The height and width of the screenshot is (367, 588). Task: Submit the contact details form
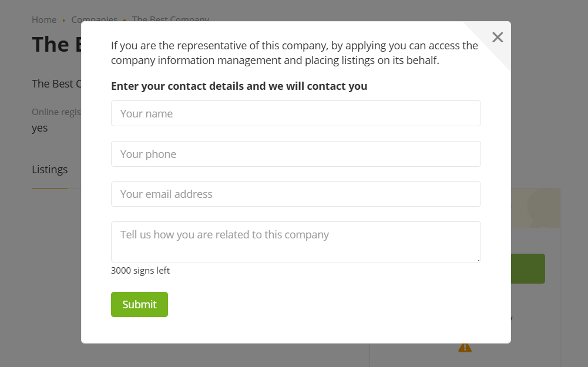(x=139, y=304)
